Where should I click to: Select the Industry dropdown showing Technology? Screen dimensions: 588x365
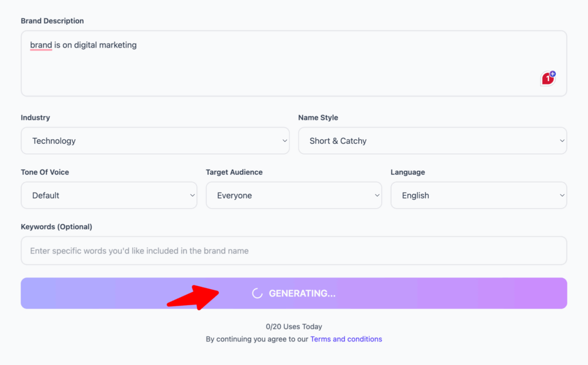[154, 141]
